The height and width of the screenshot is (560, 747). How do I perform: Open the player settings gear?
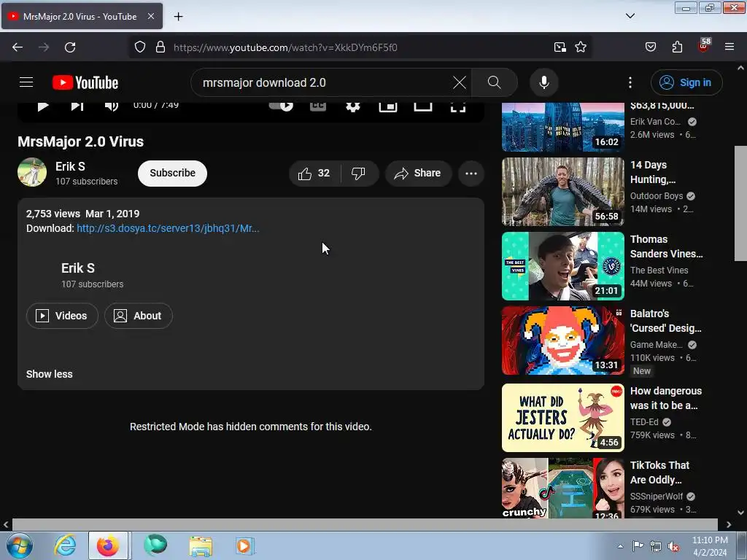click(x=353, y=106)
